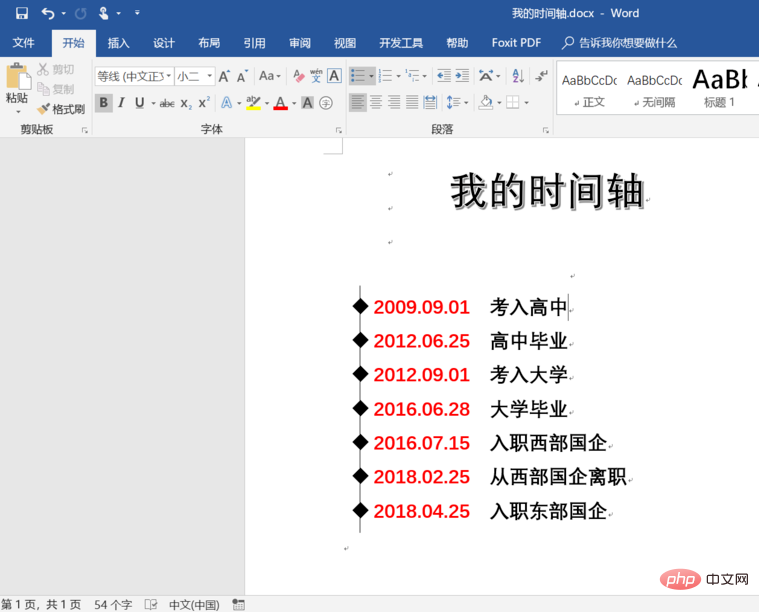Viewport: 759px width, 612px height.
Task: Open the paragraph shading paint bucket
Action: tap(486, 103)
